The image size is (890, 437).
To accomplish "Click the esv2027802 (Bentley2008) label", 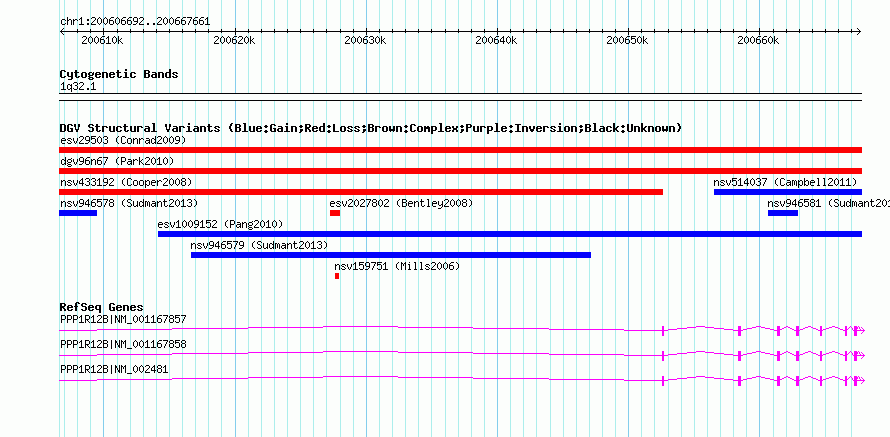I will tap(401, 203).
